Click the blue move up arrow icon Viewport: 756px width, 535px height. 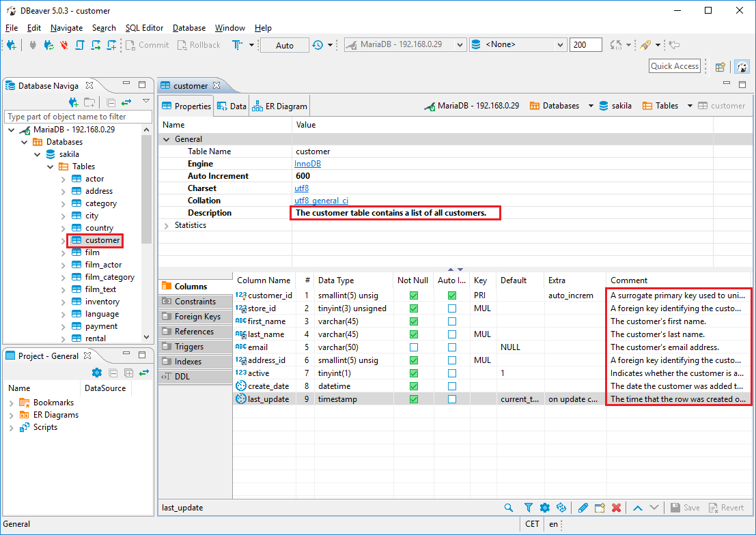(637, 508)
